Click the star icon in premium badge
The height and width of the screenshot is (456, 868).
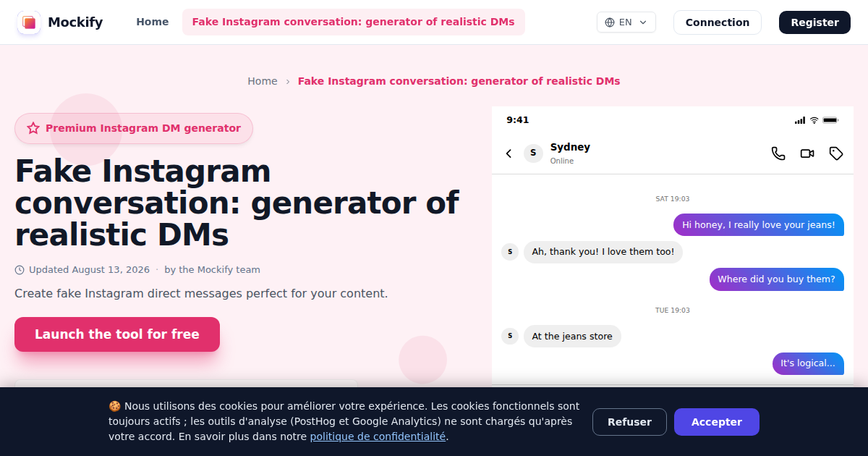point(33,128)
